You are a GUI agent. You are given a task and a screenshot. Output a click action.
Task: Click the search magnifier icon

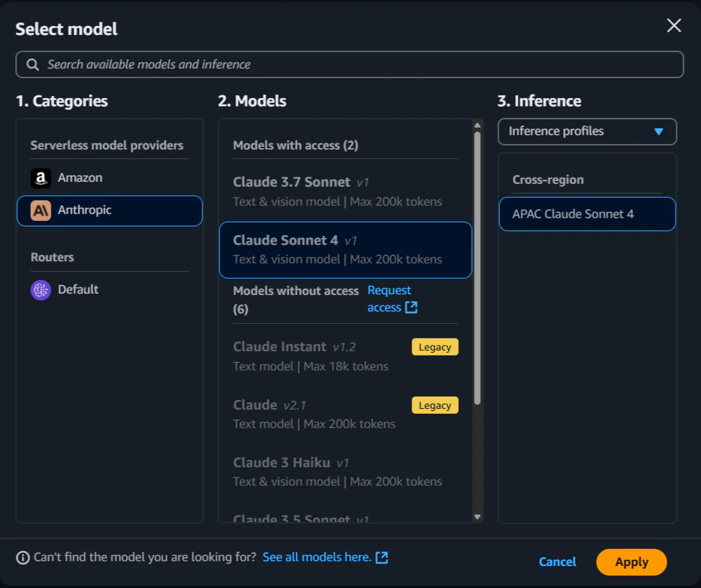32,64
